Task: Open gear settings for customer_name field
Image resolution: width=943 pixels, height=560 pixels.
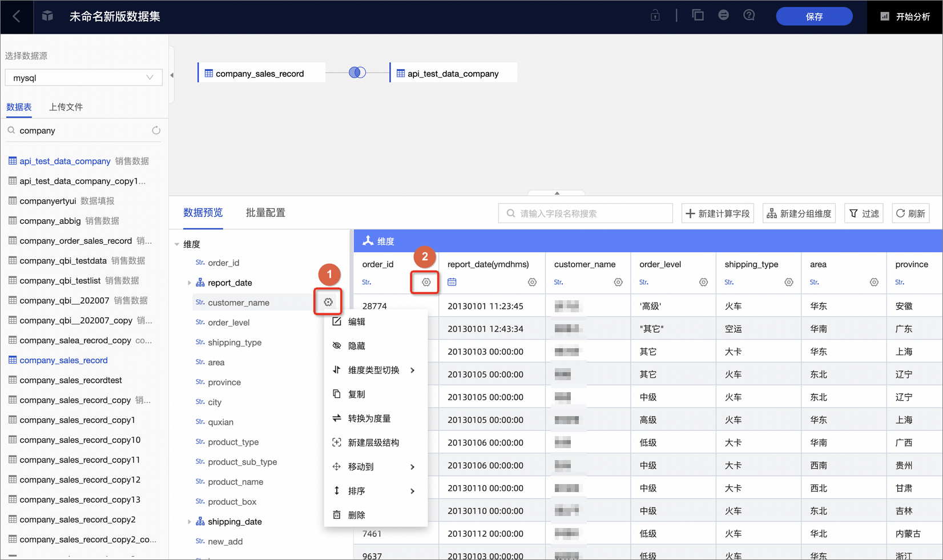Action: pyautogui.click(x=328, y=302)
